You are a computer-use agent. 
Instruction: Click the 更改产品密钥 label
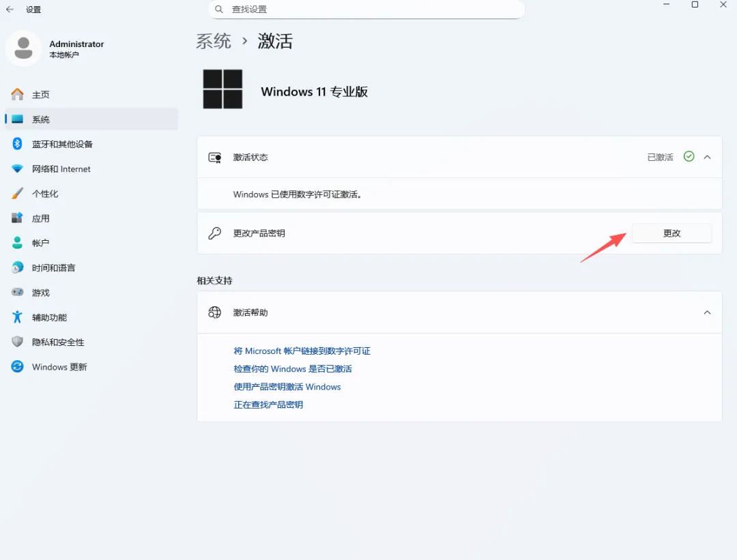click(259, 233)
